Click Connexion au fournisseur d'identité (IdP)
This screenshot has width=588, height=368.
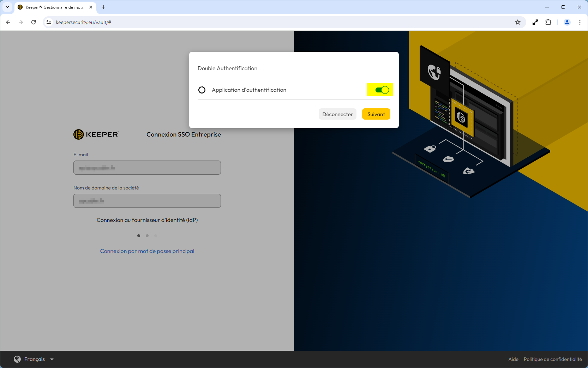pyautogui.click(x=147, y=220)
